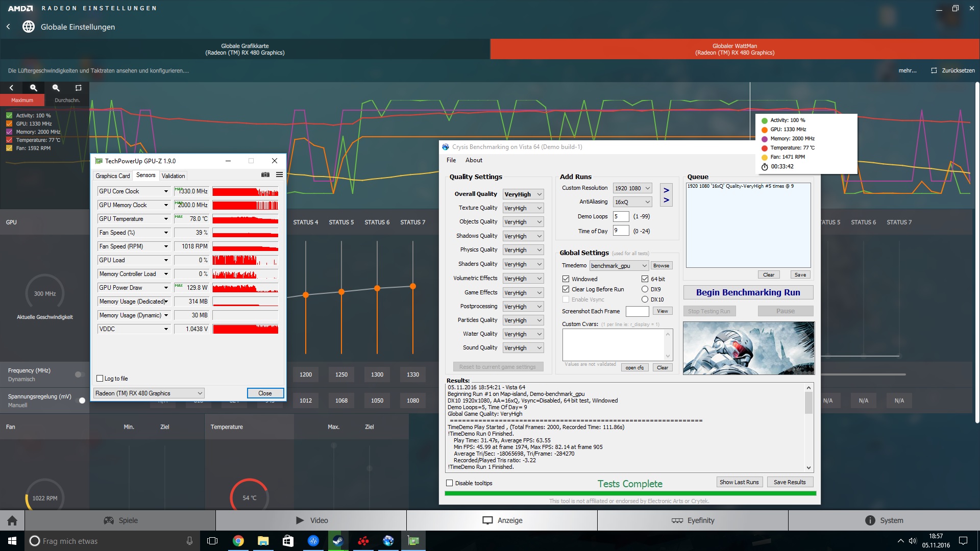Click the zoom-out magnifier in WattMan graph
The height and width of the screenshot is (551, 980).
[56, 88]
